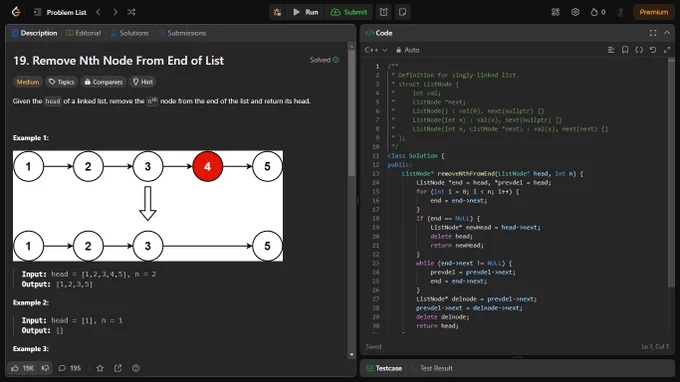Open the layout manager icon
Image resolution: width=680 pixels, height=382 pixels.
(556, 12)
